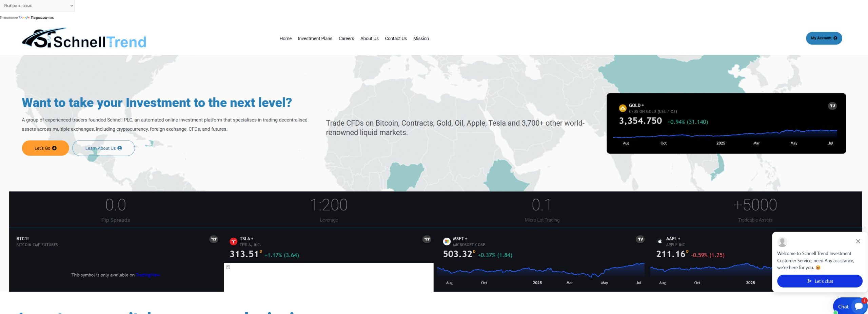
Task: Click the Tesla logo icon
Action: tap(233, 241)
